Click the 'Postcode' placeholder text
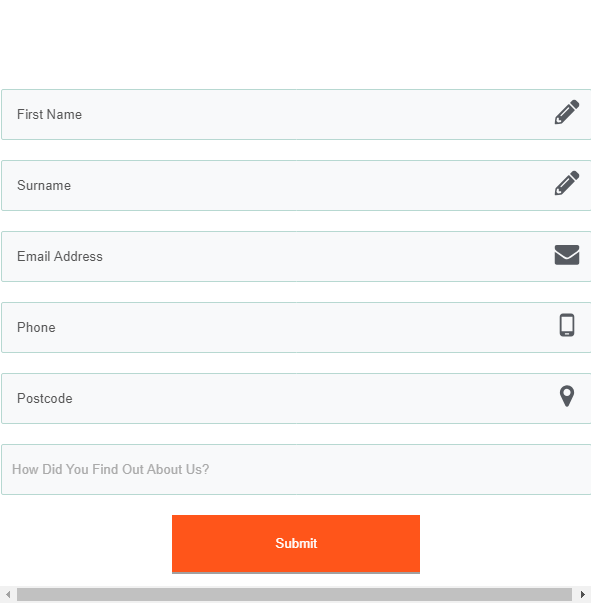The width and height of the screenshot is (591, 603). [x=45, y=398]
